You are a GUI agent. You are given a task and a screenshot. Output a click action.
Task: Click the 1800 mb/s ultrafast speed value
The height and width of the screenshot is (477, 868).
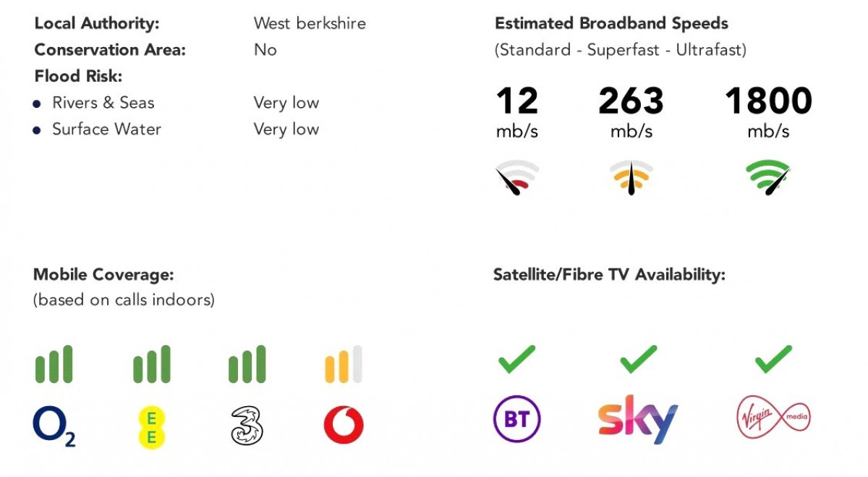768,102
